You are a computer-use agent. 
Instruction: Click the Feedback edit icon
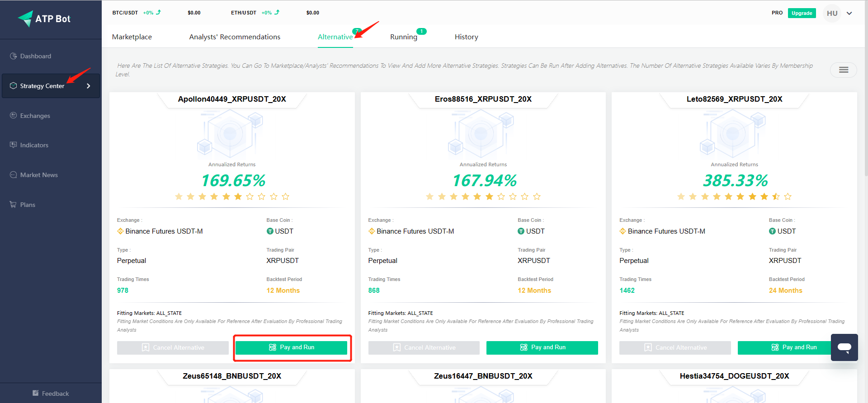point(36,393)
